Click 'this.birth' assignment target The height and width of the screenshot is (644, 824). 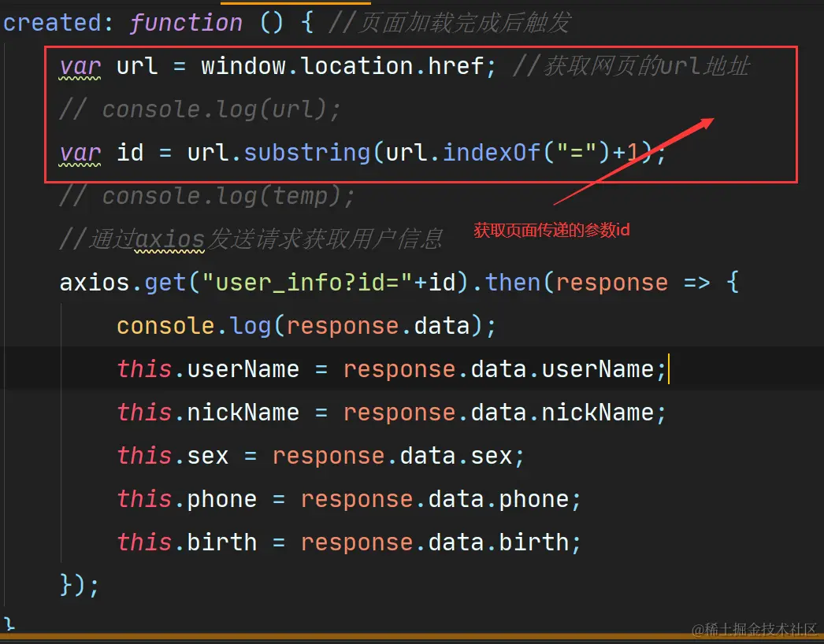coord(187,542)
